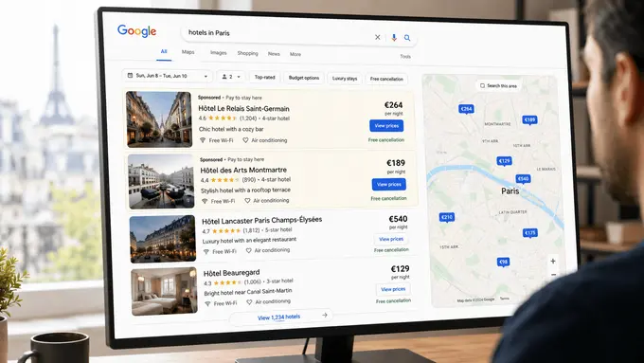The image size is (644, 363).
Task: Click the Terms link on the map
Action: tap(505, 299)
